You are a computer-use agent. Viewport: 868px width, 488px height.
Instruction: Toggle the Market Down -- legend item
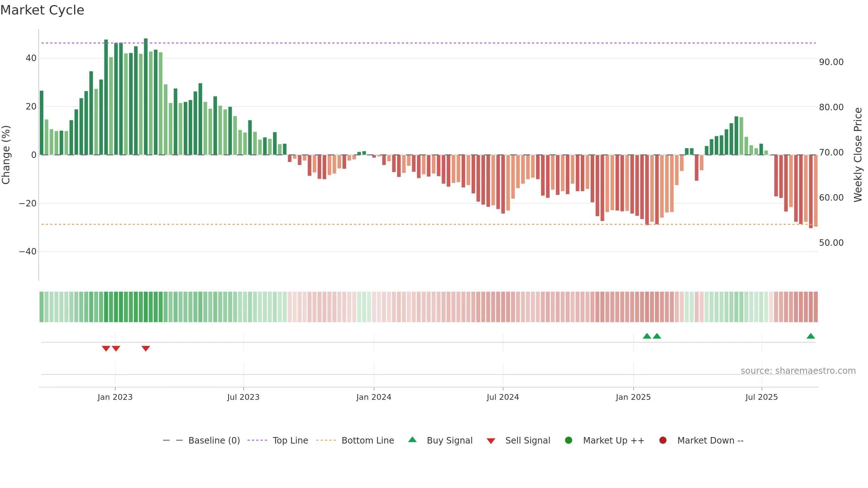point(701,440)
